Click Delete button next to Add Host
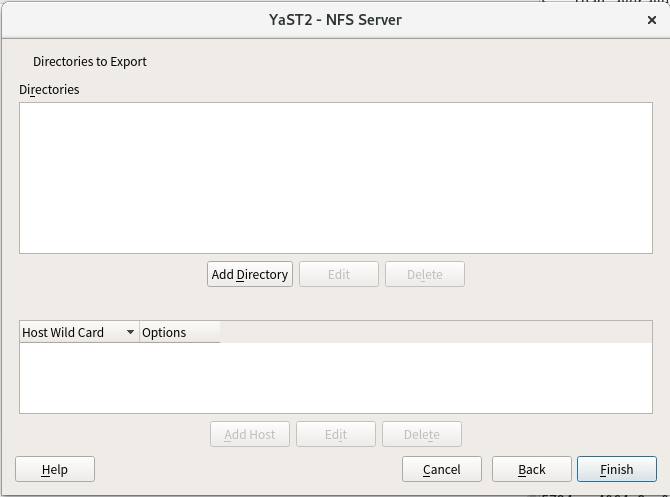Image resolution: width=670 pixels, height=497 pixels. coord(422,434)
